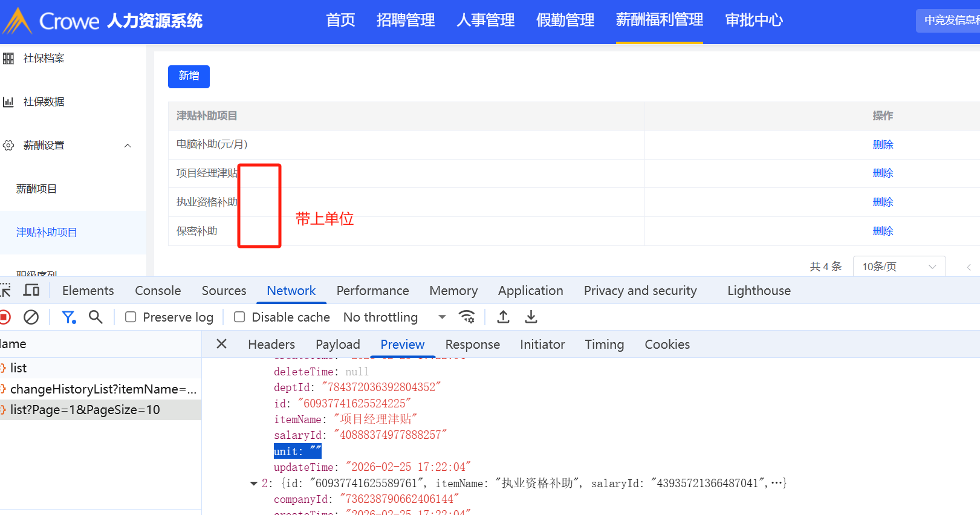Show the request Timing tab
980x515 pixels.
tap(604, 345)
